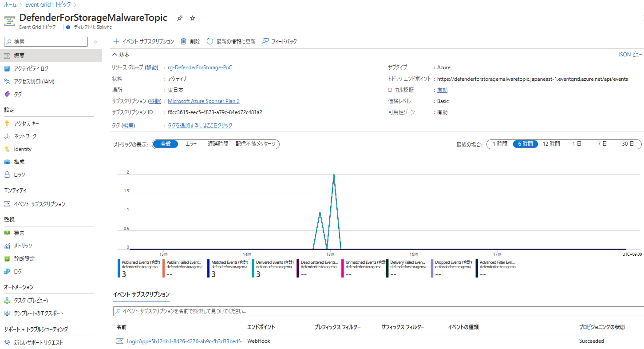The width and height of the screenshot is (644, 349).
Task: Sort by プロビジョニングの状態 column header
Action: 602,327
